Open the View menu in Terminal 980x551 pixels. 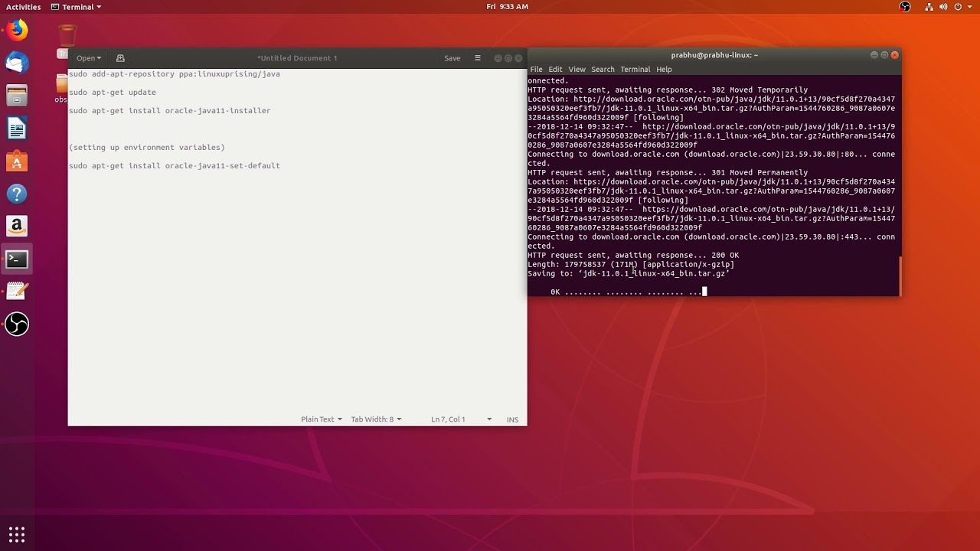click(577, 69)
